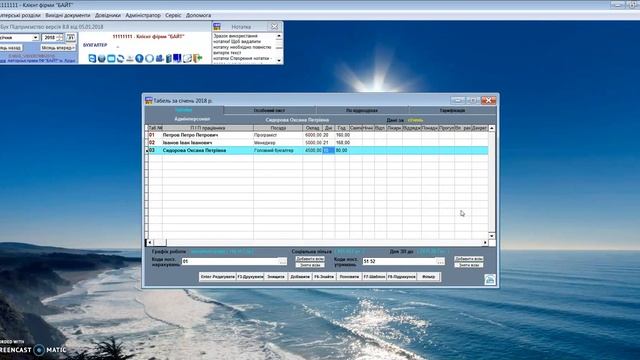Click the year field showing 2018
This screenshot has height=360, width=640.
pyautogui.click(x=50, y=38)
